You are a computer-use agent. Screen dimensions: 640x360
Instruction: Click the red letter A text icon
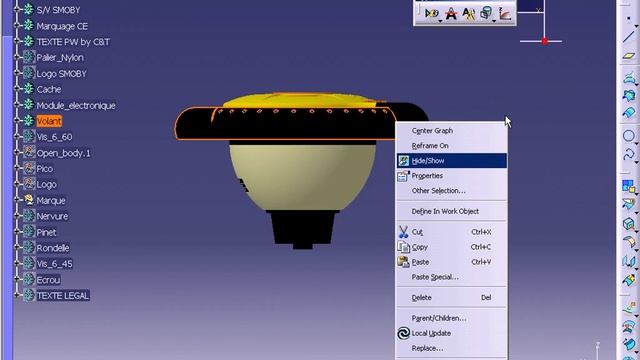pos(451,14)
